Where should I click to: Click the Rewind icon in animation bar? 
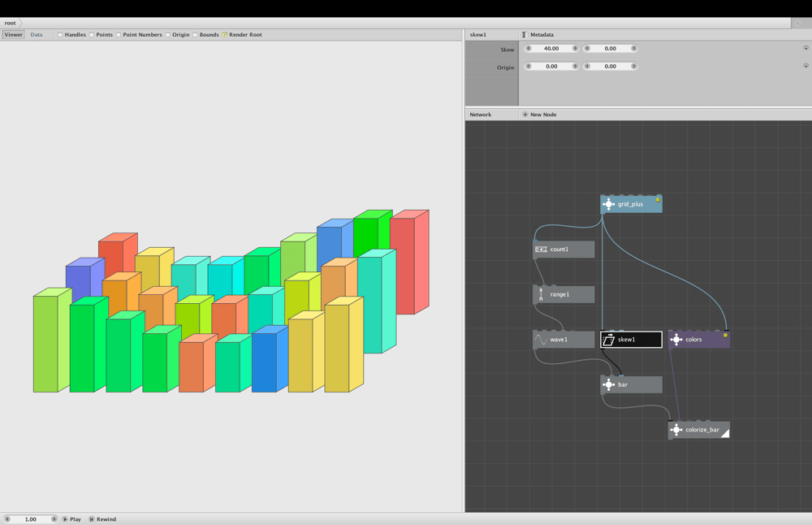(92, 518)
